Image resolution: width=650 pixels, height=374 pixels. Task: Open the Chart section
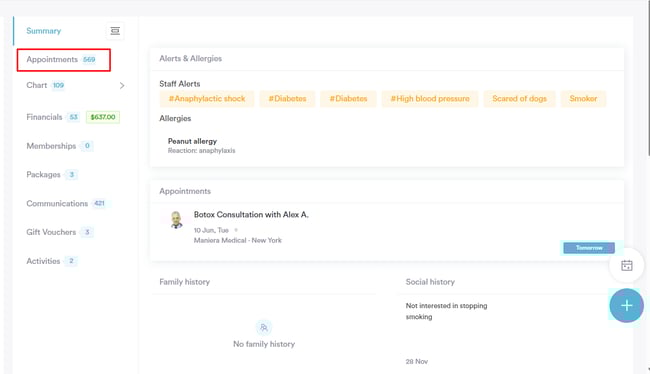tap(36, 85)
